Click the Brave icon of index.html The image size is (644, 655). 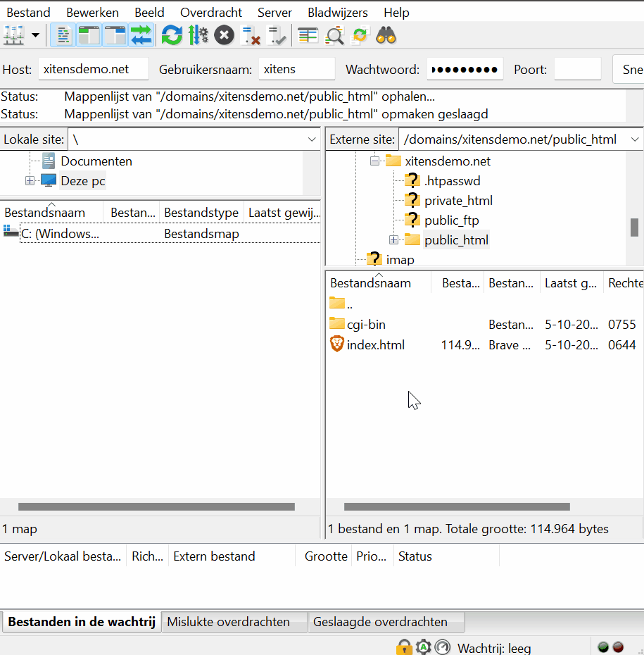click(x=337, y=344)
